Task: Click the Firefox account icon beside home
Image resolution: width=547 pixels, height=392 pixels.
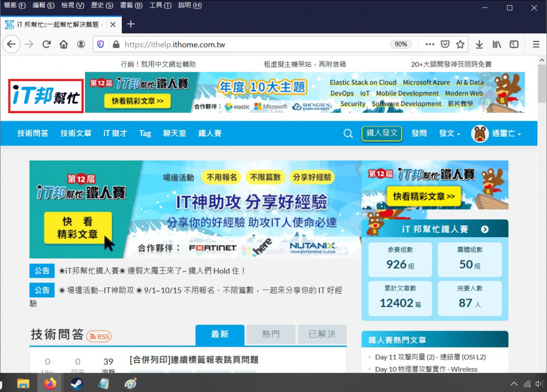Action: pos(81,44)
